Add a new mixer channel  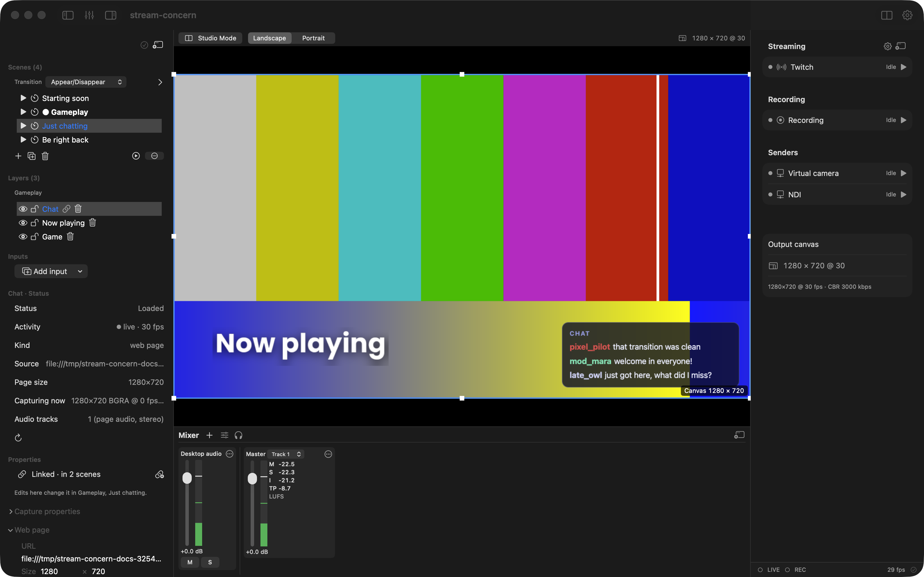[x=209, y=435]
